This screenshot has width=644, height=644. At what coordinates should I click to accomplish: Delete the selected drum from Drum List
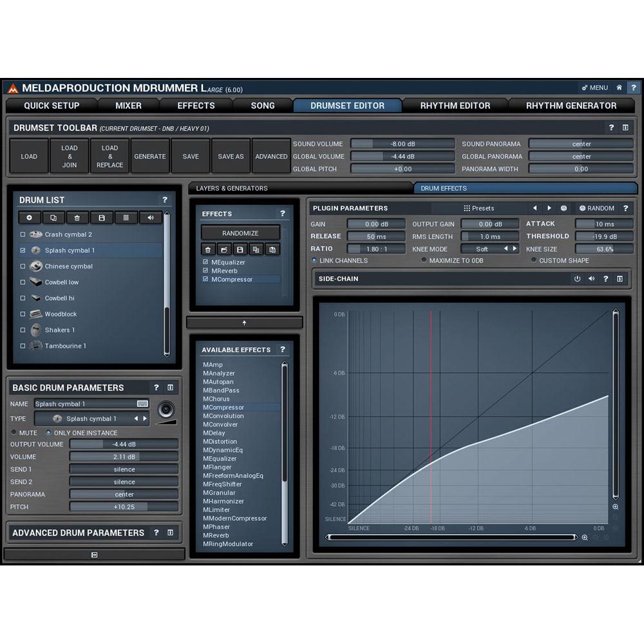pos(77,218)
